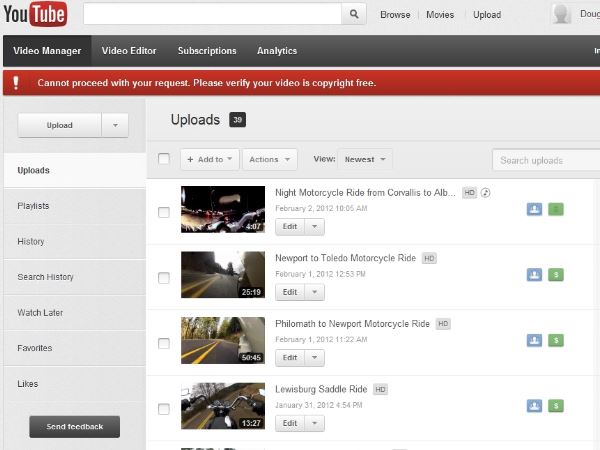Click the YouTube logo
The width and height of the screenshot is (600, 450).
[35, 14]
